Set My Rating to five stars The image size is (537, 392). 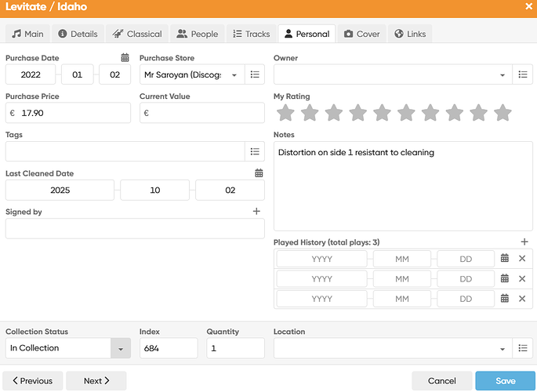(382, 114)
